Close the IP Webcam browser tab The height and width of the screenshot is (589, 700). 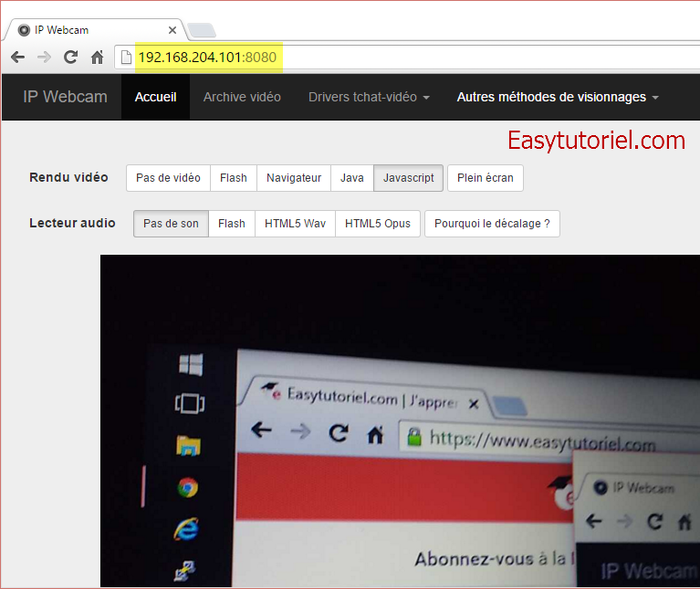point(172,30)
